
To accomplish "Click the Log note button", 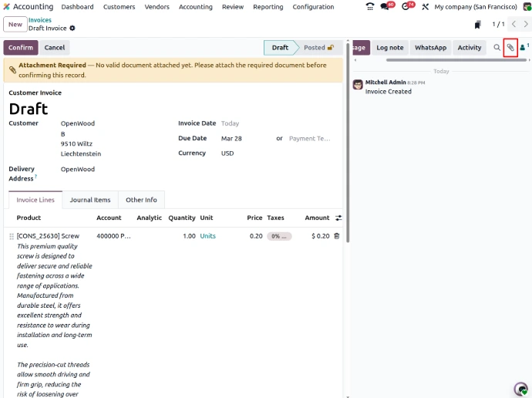I will click(389, 48).
